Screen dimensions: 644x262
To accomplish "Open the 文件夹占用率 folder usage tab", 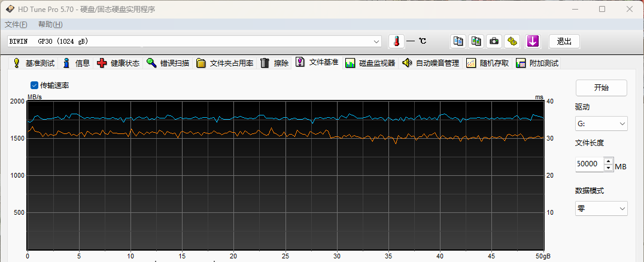I will [x=224, y=63].
